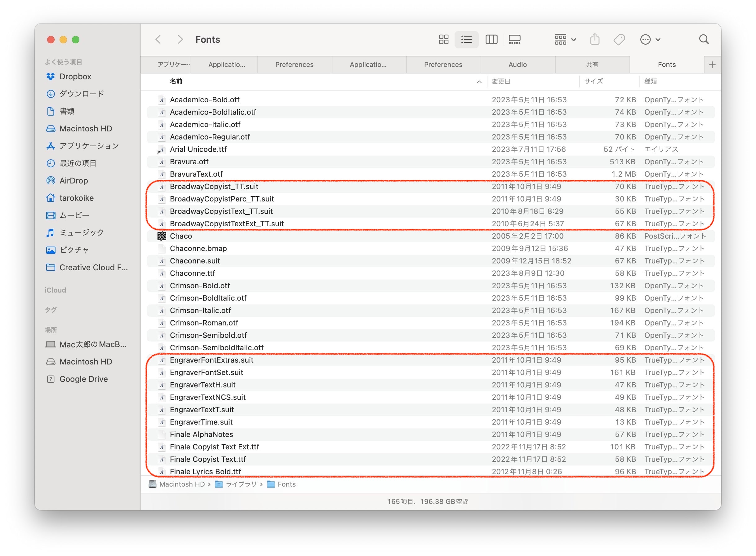
Task: Click the iCloud sidebar section header
Action: [56, 290]
